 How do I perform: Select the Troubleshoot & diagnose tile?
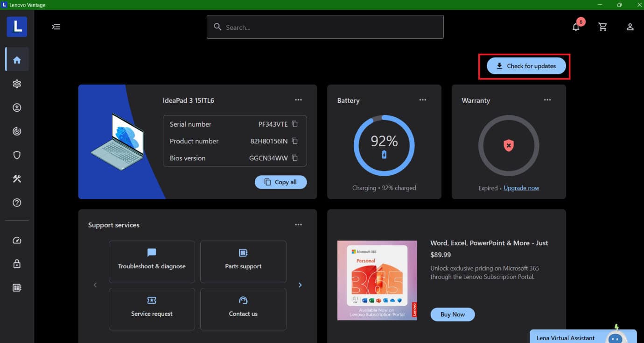pyautogui.click(x=152, y=262)
